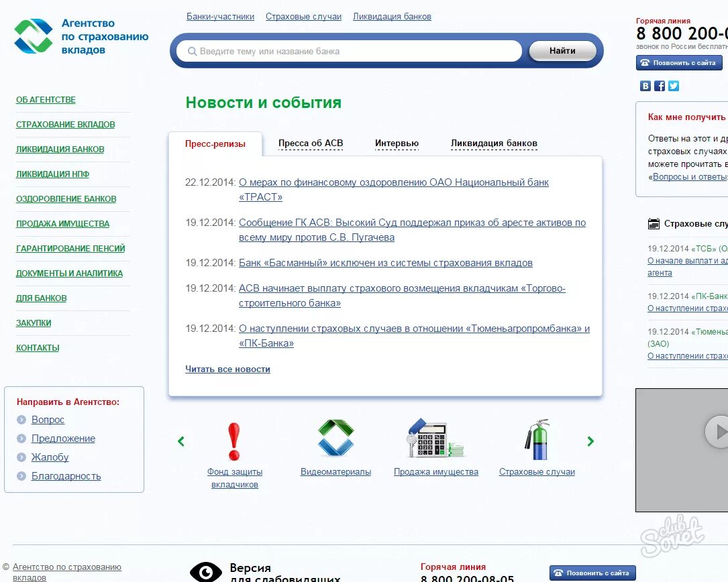The width and height of the screenshot is (728, 582).
Task: Click bullet icon next to Жалобу
Action: pos(21,457)
